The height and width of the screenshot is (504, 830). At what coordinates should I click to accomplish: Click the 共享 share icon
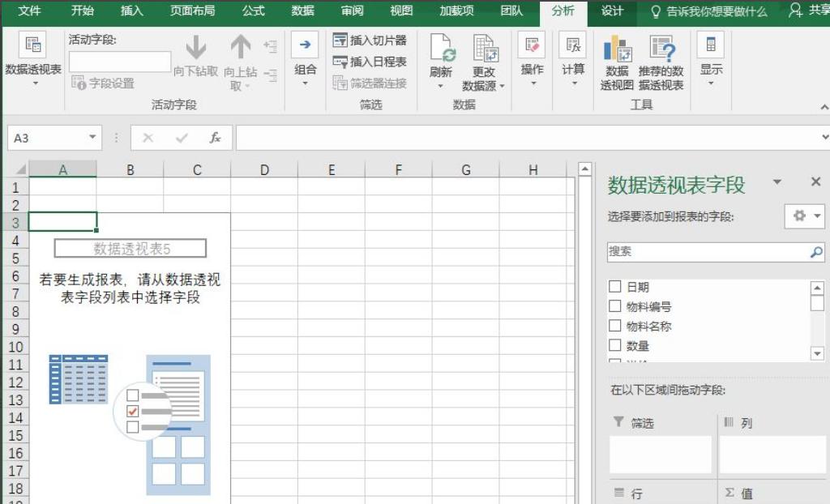(x=795, y=11)
